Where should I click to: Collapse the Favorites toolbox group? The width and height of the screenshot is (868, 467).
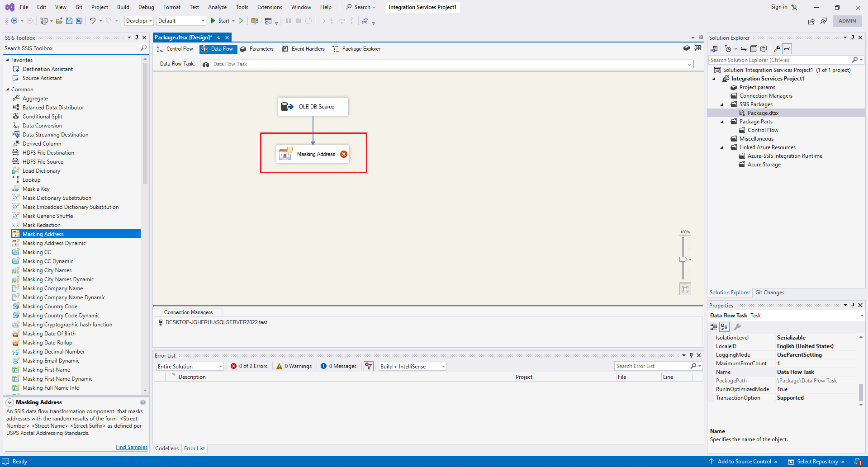point(7,60)
